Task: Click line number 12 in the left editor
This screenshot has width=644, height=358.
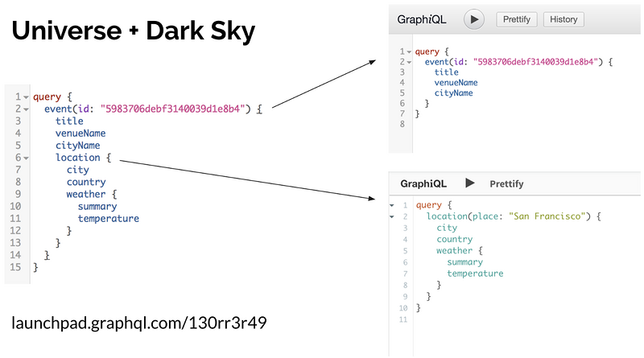Action: 15,231
